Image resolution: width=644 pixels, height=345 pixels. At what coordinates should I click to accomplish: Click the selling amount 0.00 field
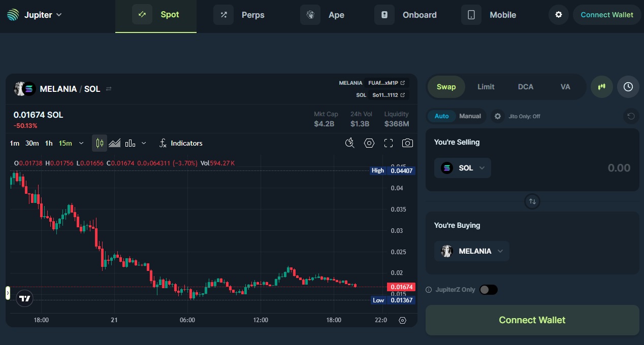[619, 168]
